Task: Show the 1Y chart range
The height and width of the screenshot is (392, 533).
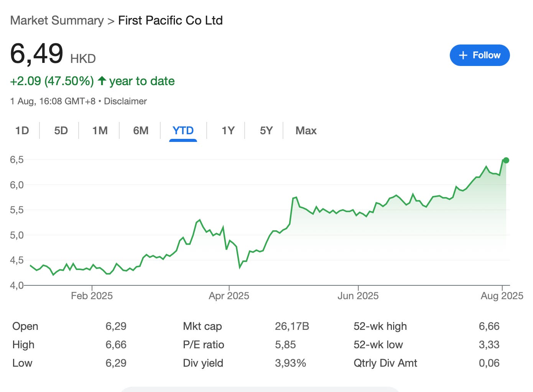Action: pyautogui.click(x=228, y=131)
